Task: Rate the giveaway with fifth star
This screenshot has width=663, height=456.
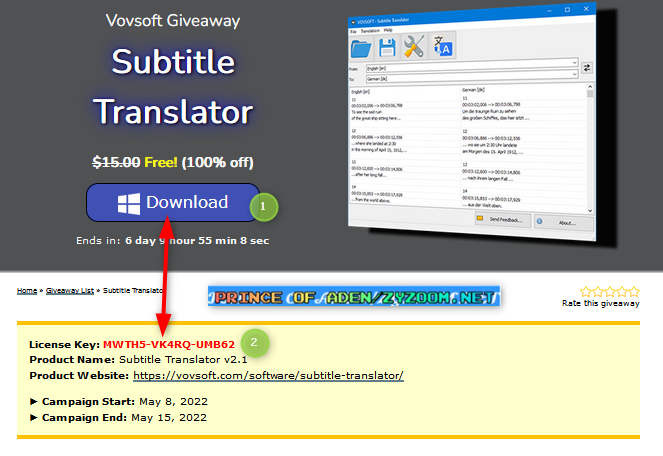Action: [x=634, y=291]
